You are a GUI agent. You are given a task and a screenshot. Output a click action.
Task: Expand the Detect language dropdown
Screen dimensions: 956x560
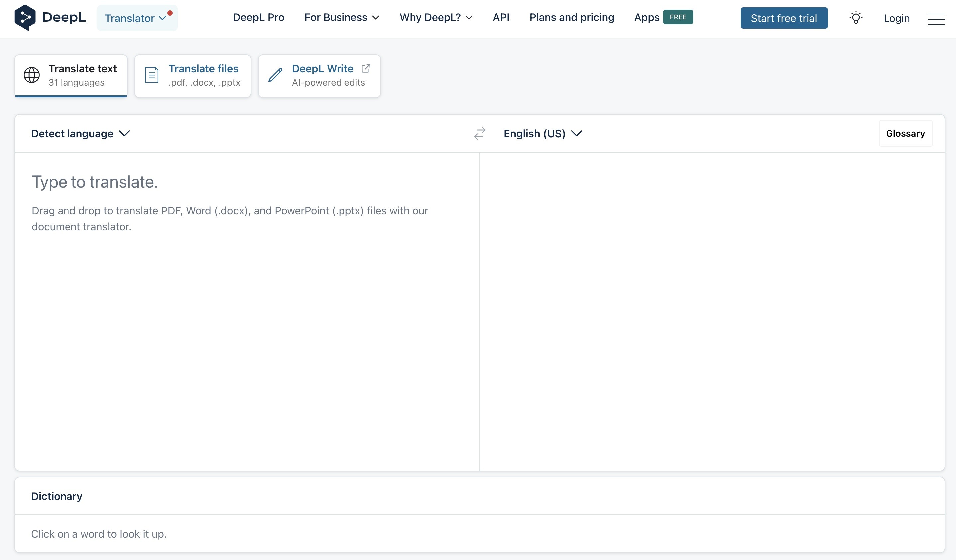pyautogui.click(x=80, y=134)
